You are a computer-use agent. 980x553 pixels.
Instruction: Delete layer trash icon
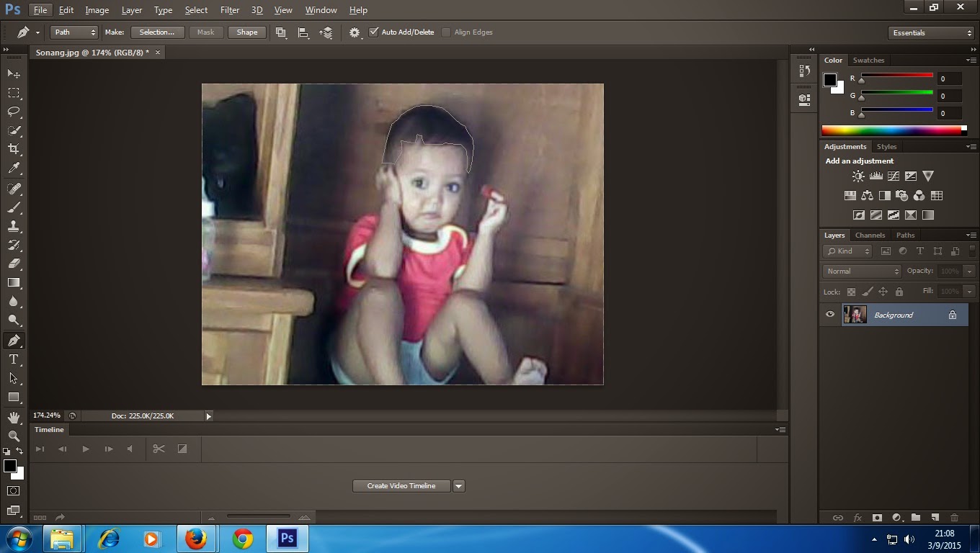click(x=955, y=517)
